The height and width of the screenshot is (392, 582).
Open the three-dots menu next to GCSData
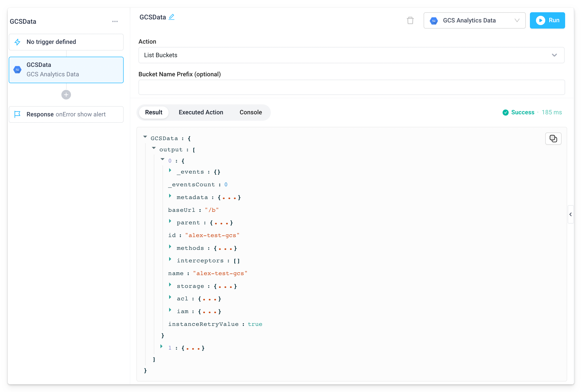click(115, 21)
